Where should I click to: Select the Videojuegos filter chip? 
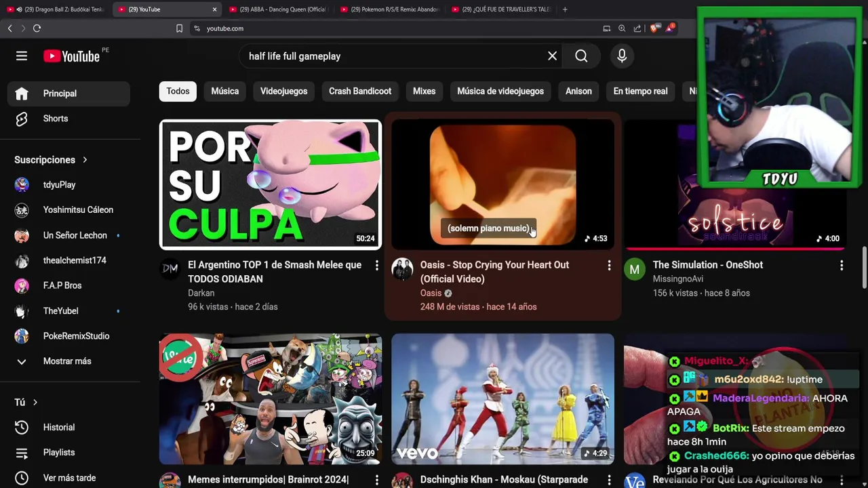(x=283, y=91)
